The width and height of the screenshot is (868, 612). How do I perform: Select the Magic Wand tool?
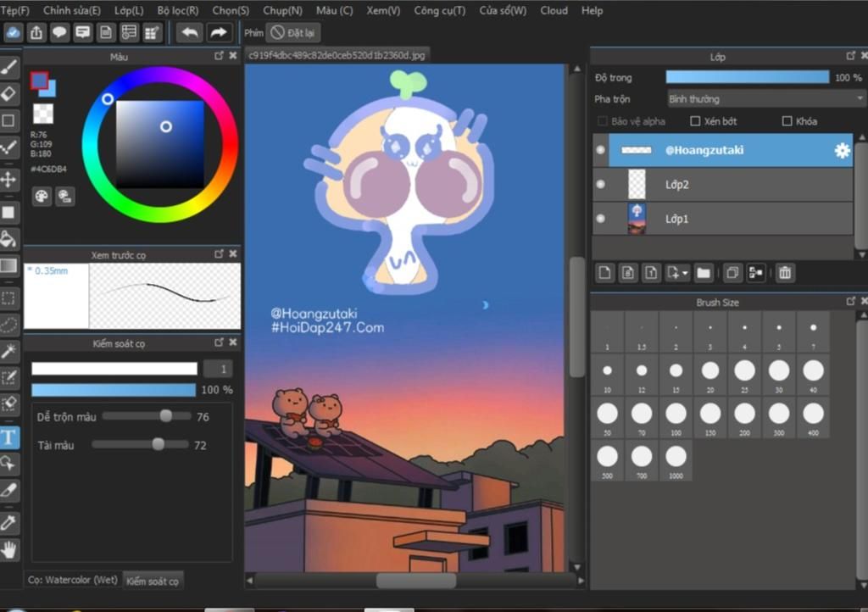click(x=8, y=351)
